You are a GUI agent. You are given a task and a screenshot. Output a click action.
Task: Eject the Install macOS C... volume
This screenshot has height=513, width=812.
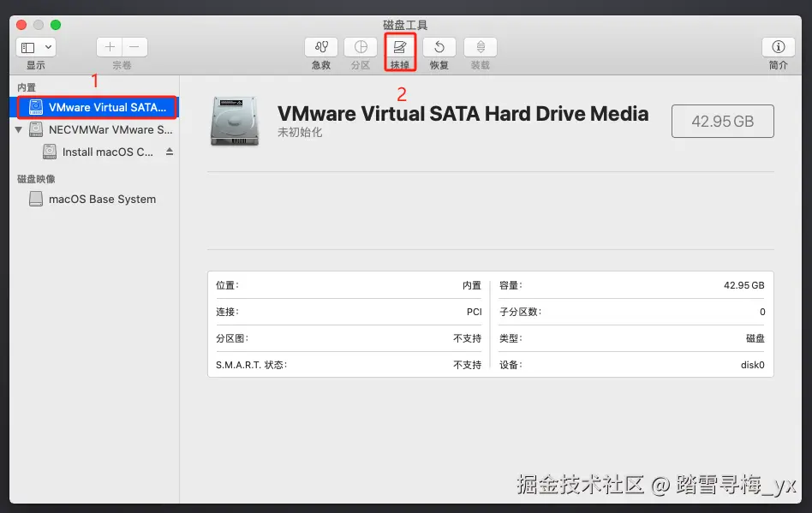tap(170, 152)
